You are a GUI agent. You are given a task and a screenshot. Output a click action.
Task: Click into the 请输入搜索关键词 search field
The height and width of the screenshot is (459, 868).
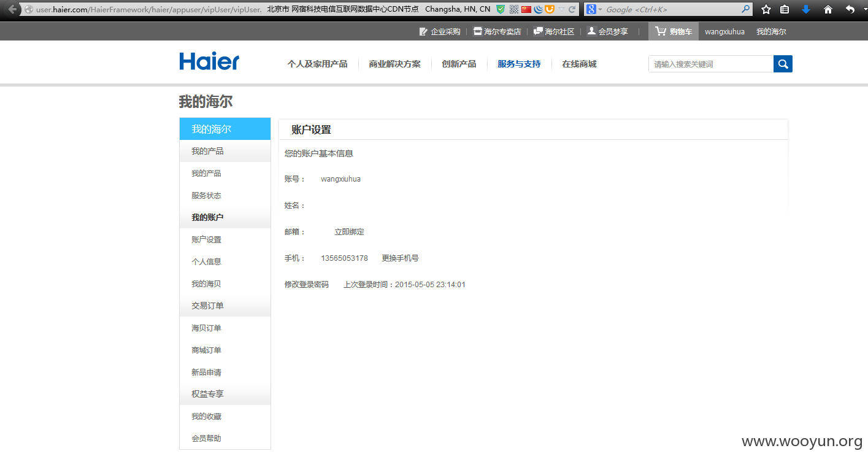(x=710, y=64)
